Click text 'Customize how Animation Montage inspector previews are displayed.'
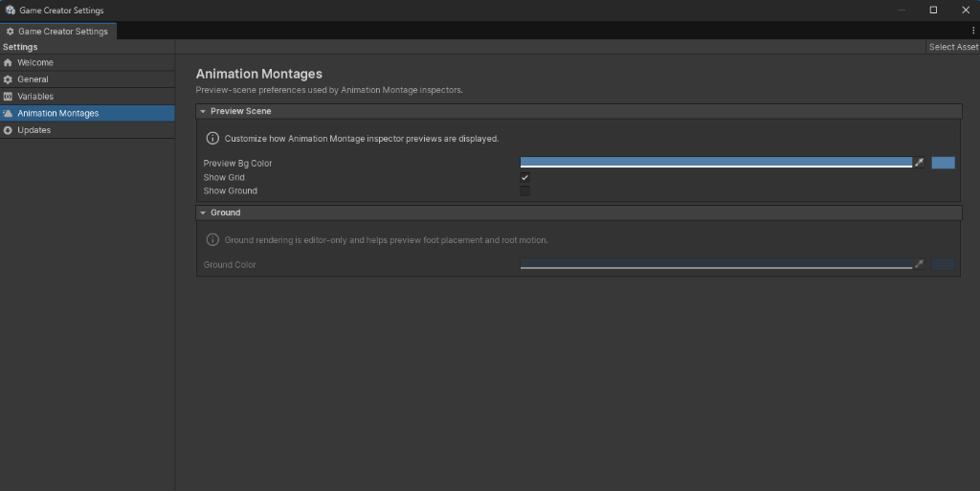Image resolution: width=980 pixels, height=491 pixels. pos(361,139)
